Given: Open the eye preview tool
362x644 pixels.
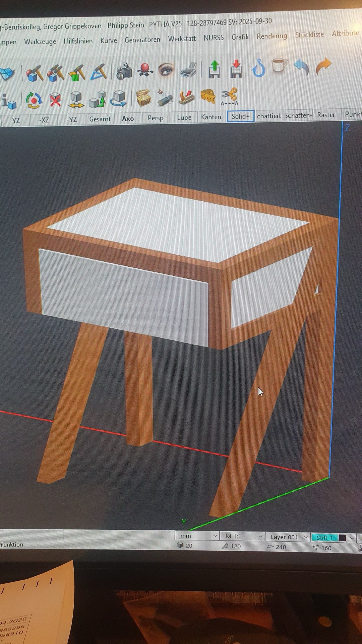Looking at the screenshot, I should pyautogui.click(x=166, y=70).
